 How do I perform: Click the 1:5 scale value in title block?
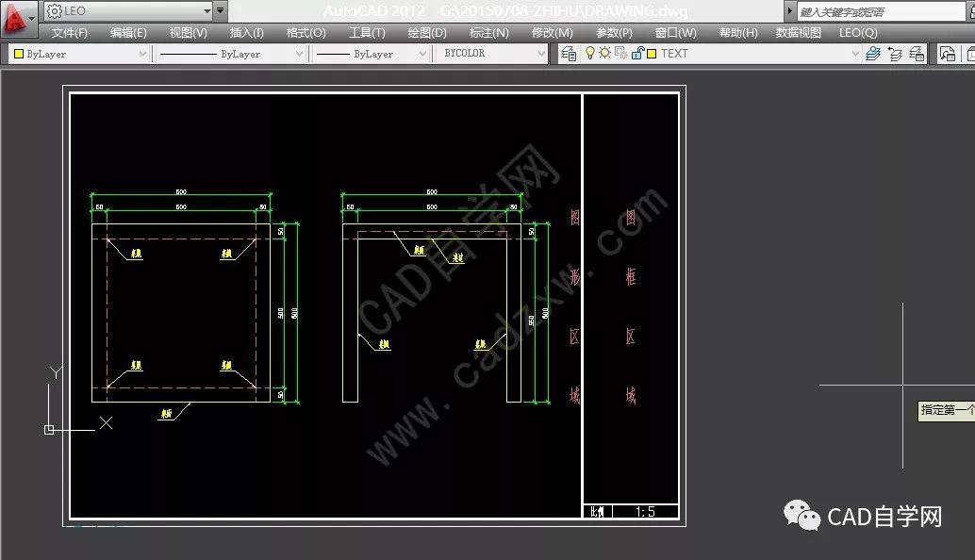tap(645, 512)
